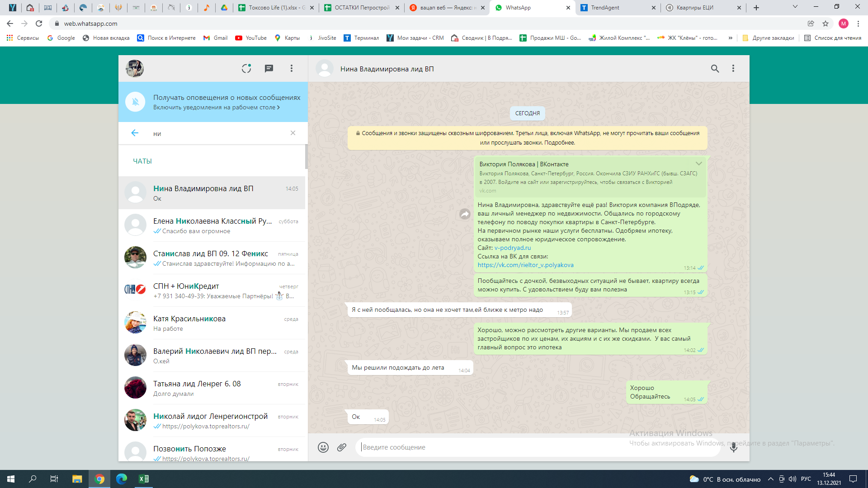Clear the chat search text
The image size is (868, 488).
[293, 133]
